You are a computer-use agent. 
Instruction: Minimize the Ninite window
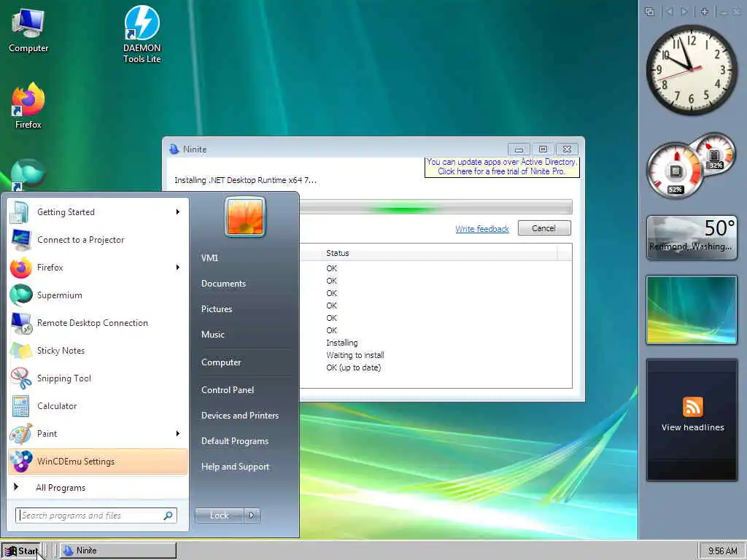pos(519,149)
